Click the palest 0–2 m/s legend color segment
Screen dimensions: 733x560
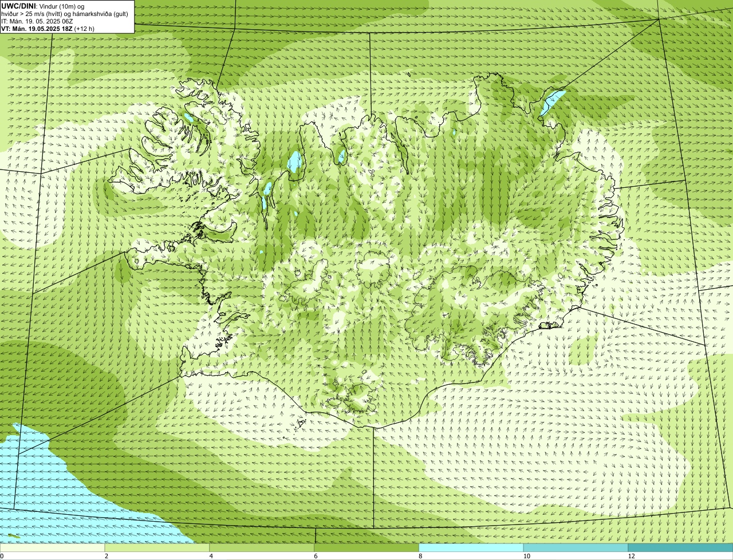pyautogui.click(x=52, y=548)
